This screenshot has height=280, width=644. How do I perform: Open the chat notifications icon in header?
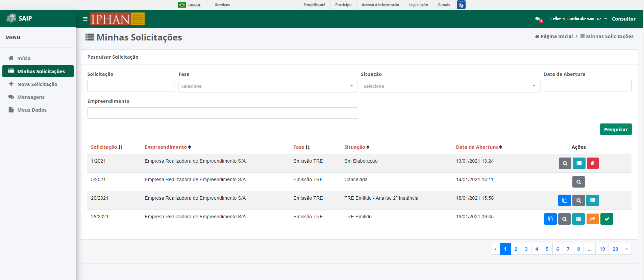pos(539,19)
